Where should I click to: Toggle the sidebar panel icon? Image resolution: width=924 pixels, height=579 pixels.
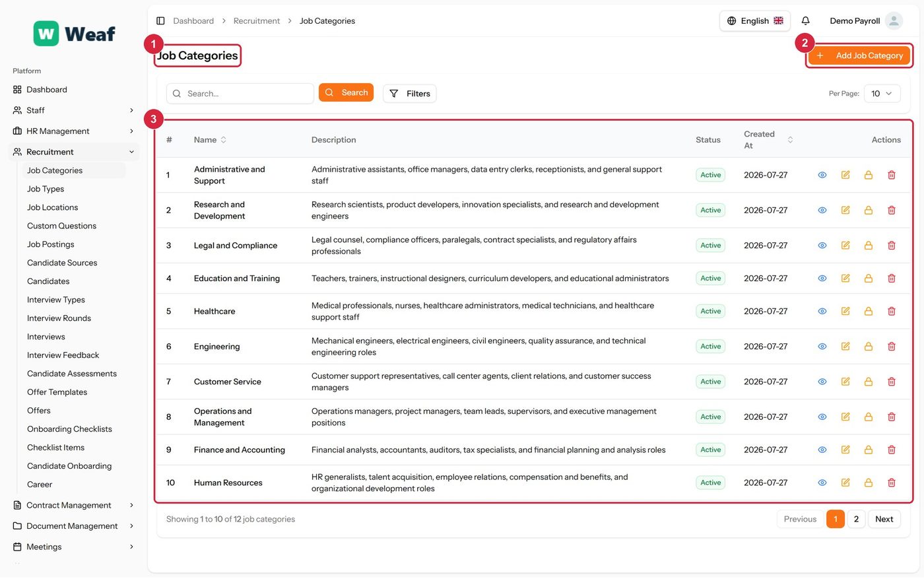[x=160, y=21]
